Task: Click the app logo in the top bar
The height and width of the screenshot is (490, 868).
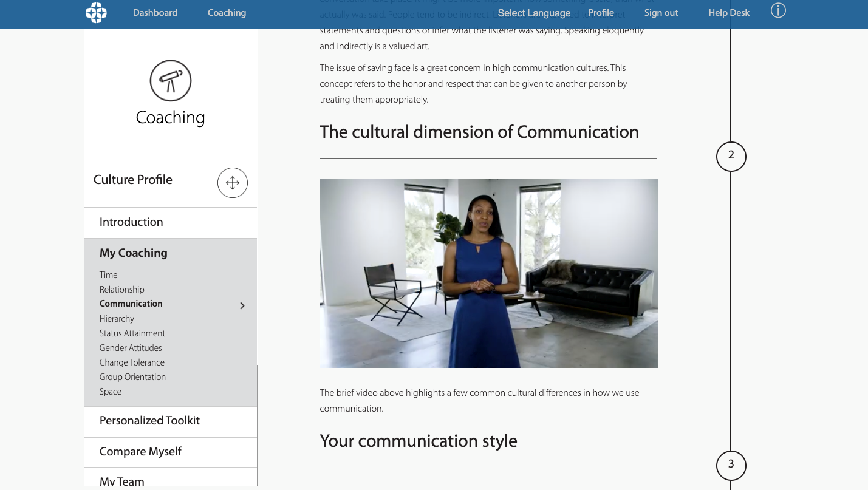Action: click(x=96, y=13)
